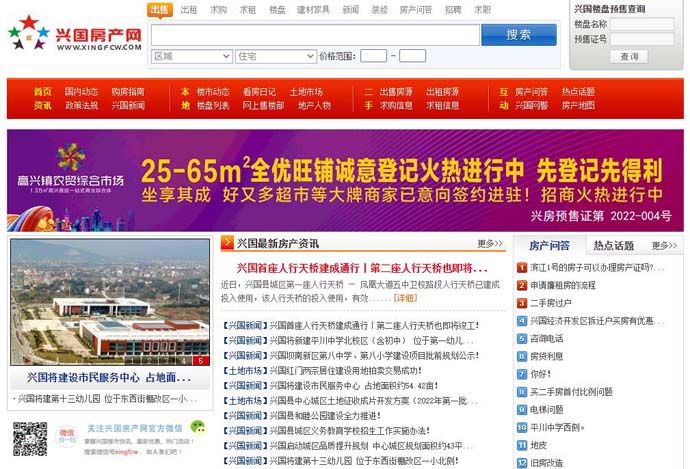The height and width of the screenshot is (469, 690).
Task: Click the maximum price input box
Action: (412, 56)
